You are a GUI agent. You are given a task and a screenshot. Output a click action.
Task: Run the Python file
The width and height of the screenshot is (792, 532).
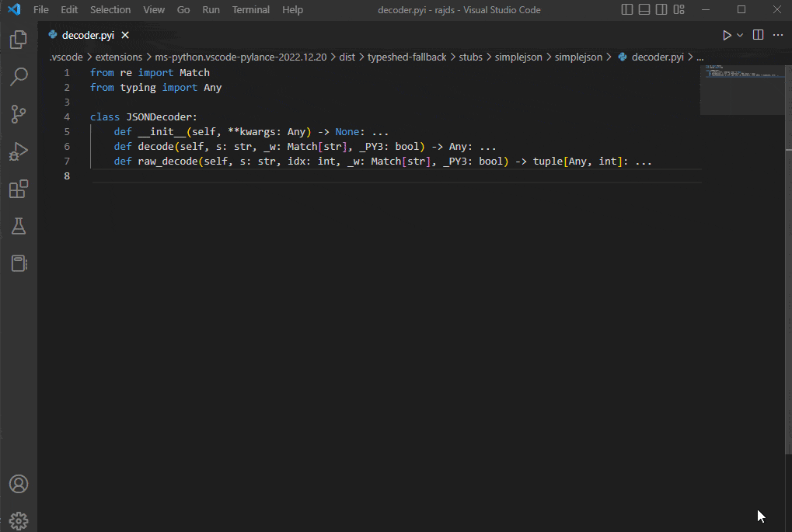(x=726, y=35)
